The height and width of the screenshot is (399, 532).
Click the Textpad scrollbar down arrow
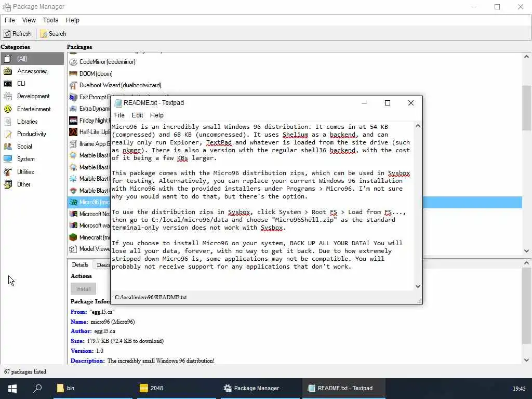tap(418, 286)
